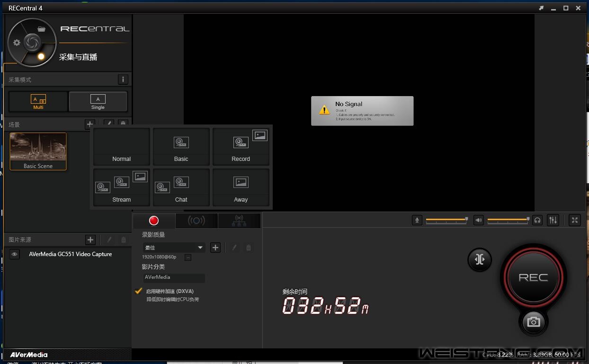The width and height of the screenshot is (589, 364).
Task: Click the headphone monitor icon
Action: click(537, 220)
